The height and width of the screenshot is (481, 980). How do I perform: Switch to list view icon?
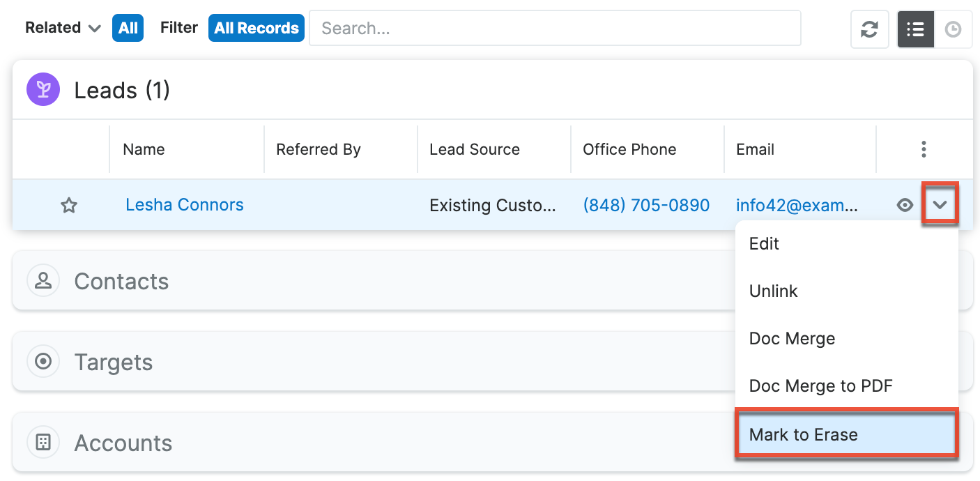pyautogui.click(x=915, y=29)
